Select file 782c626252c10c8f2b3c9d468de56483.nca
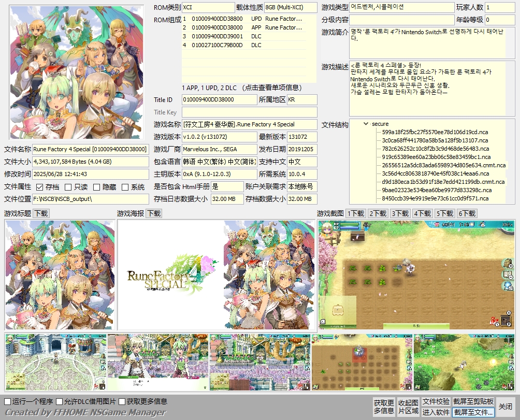This screenshot has width=520, height=420. [436, 149]
